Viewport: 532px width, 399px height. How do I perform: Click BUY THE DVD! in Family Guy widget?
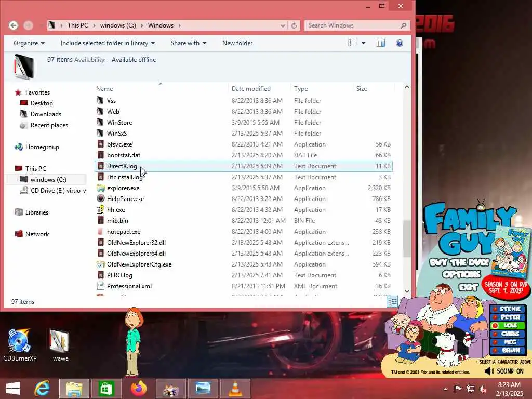coord(459,262)
